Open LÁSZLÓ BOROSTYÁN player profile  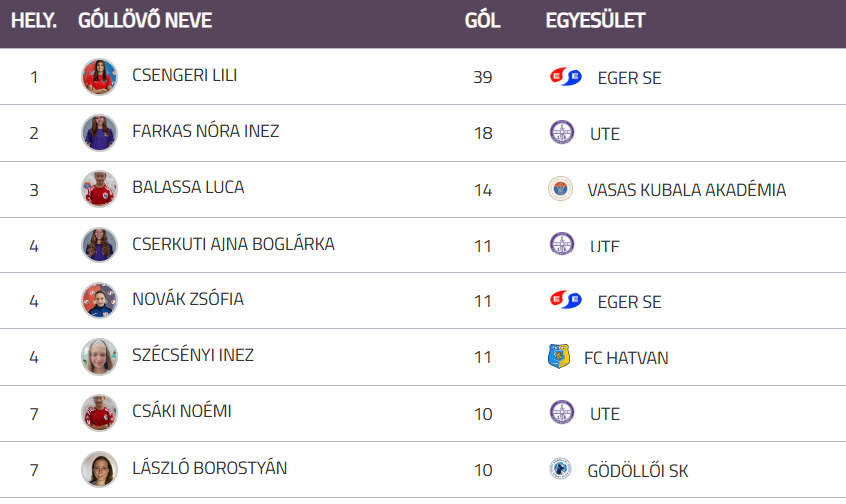point(209,468)
